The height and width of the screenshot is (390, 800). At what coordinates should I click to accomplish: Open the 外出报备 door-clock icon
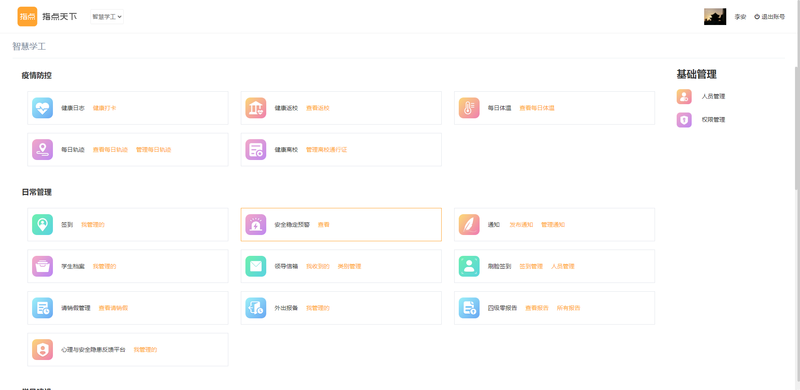point(256,308)
